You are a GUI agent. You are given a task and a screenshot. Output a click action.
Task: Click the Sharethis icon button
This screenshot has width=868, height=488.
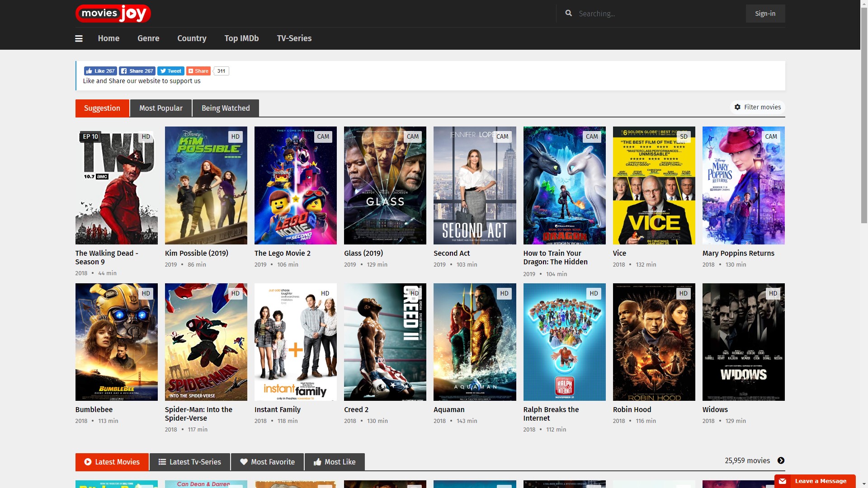coord(198,70)
